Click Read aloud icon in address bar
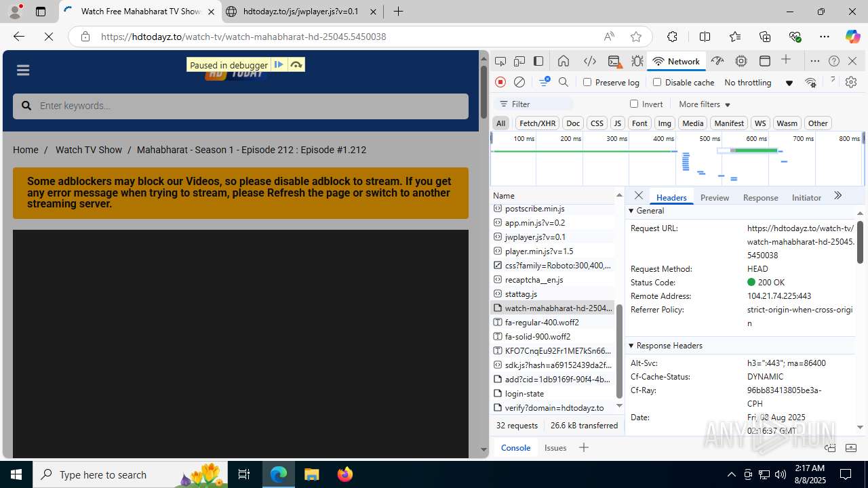This screenshot has width=868, height=488. click(609, 37)
